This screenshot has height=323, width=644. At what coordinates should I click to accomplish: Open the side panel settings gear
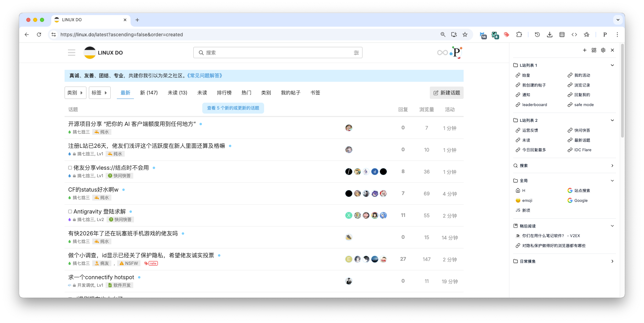click(603, 50)
